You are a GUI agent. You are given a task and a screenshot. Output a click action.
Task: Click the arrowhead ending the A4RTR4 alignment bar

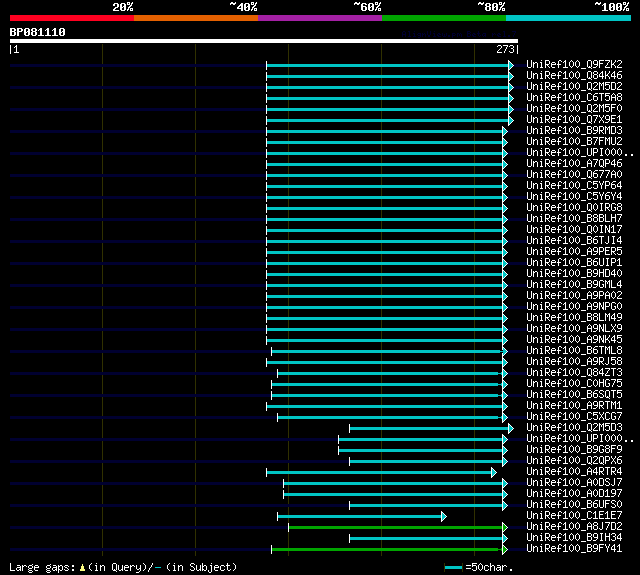(494, 473)
